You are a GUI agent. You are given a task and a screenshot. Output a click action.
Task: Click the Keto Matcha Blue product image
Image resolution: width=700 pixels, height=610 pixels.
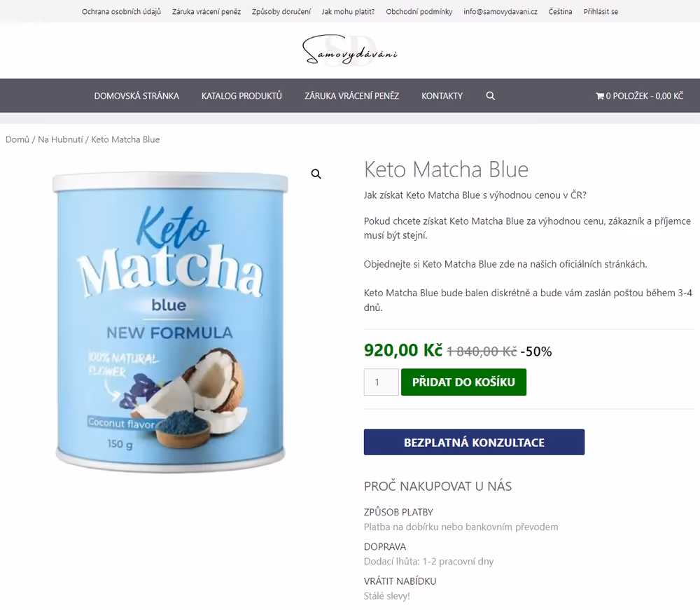click(x=171, y=321)
